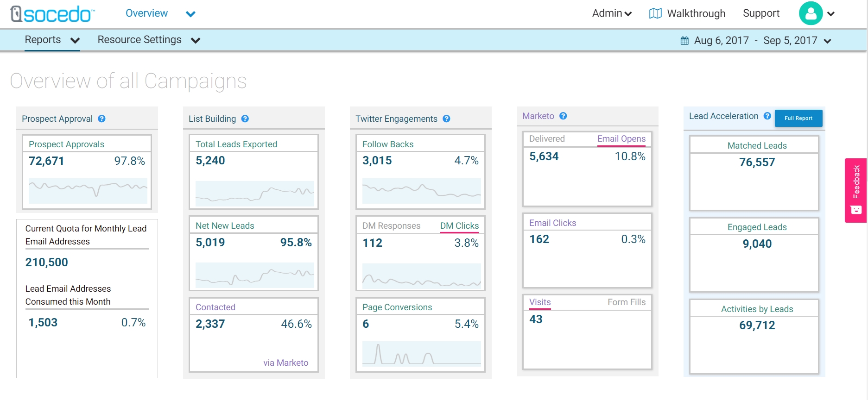The height and width of the screenshot is (400, 868).
Task: Click the Follow Backs card title
Action: coord(388,144)
